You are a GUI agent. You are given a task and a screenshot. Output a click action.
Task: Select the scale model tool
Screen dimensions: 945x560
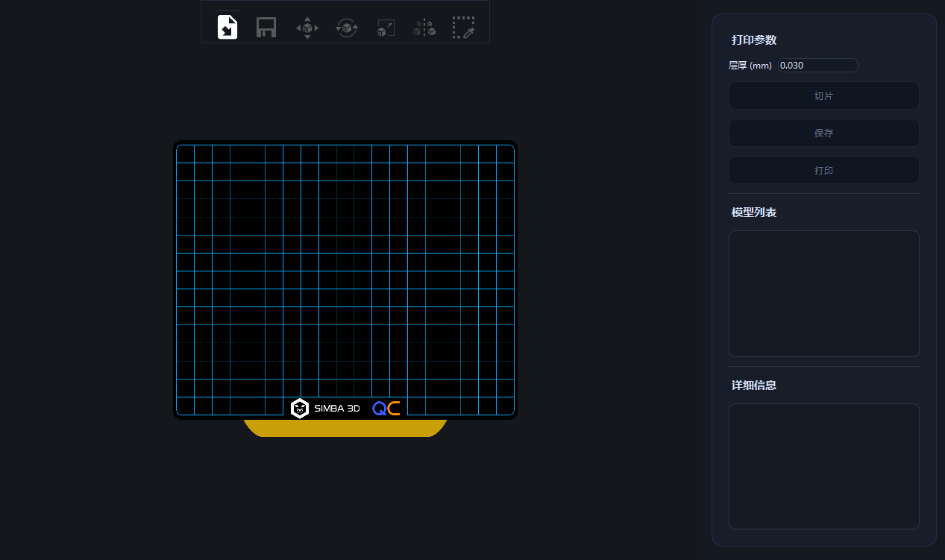pyautogui.click(x=386, y=28)
